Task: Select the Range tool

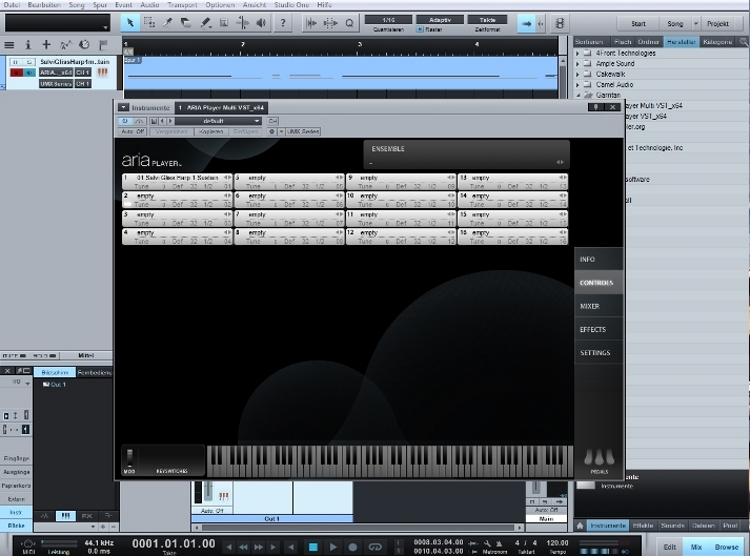Action: pos(149,22)
